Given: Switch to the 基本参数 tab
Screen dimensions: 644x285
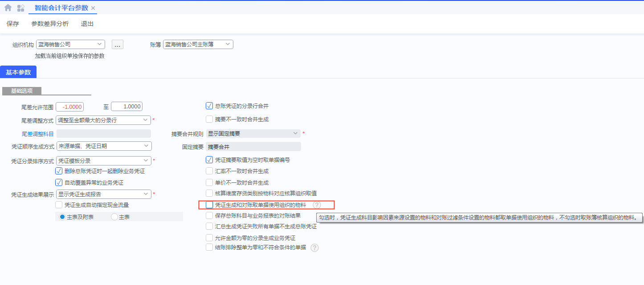Looking at the screenshot, I should [18, 72].
